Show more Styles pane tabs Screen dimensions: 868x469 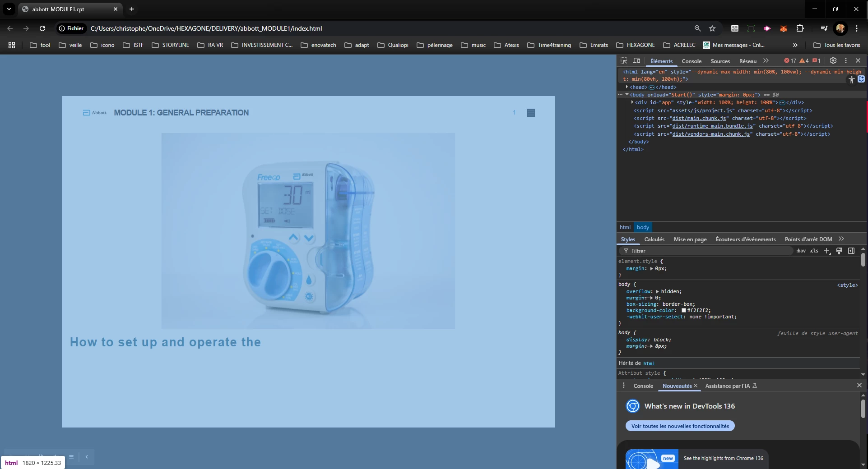point(841,239)
